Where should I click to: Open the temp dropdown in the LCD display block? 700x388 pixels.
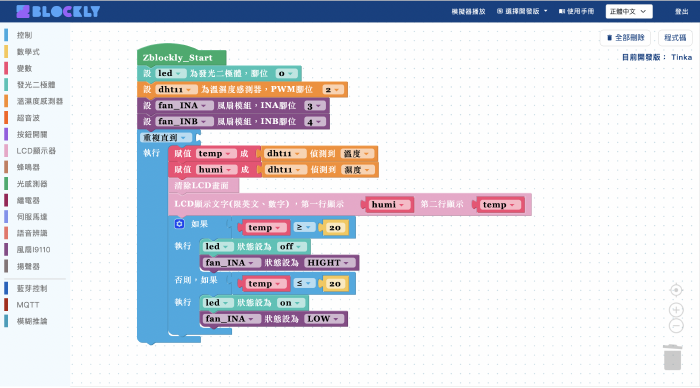(500, 205)
